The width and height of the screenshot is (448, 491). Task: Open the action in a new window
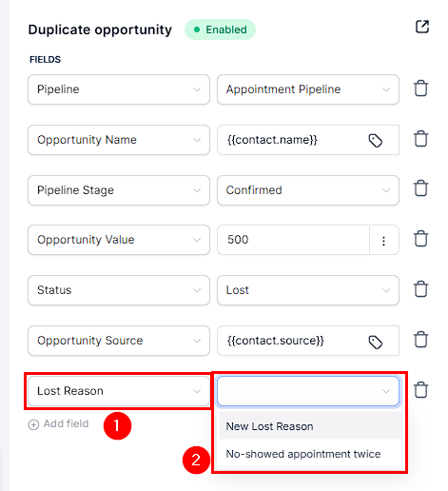422,27
